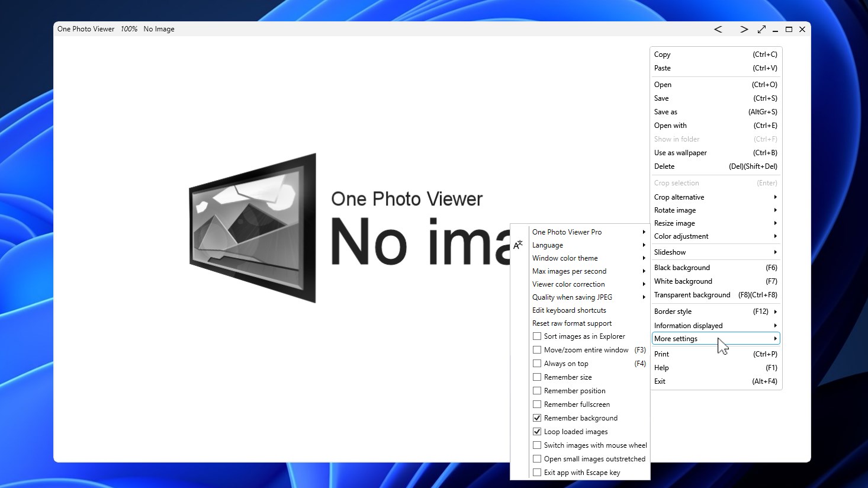Enable Sort images as in Explorer
This screenshot has height=488, width=868.
click(537, 336)
